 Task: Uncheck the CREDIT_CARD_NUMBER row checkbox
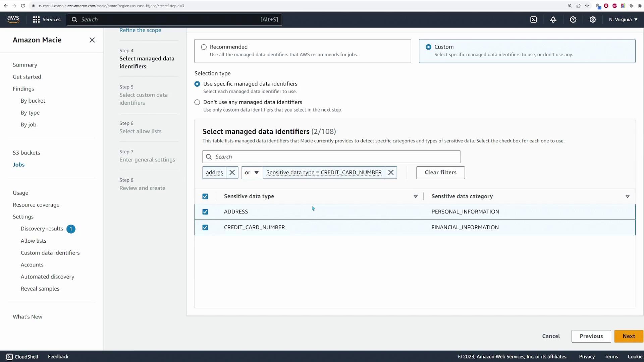pos(205,228)
